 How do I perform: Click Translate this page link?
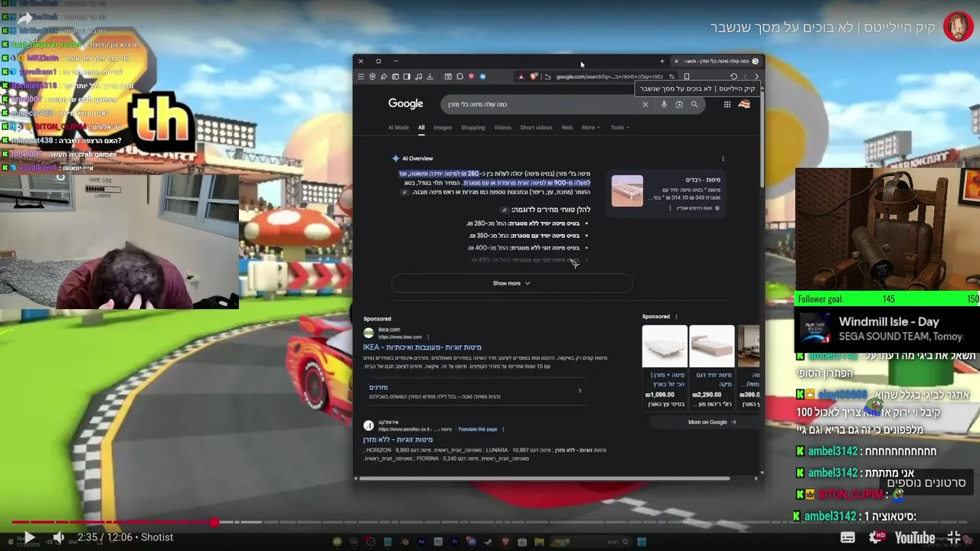point(477,429)
